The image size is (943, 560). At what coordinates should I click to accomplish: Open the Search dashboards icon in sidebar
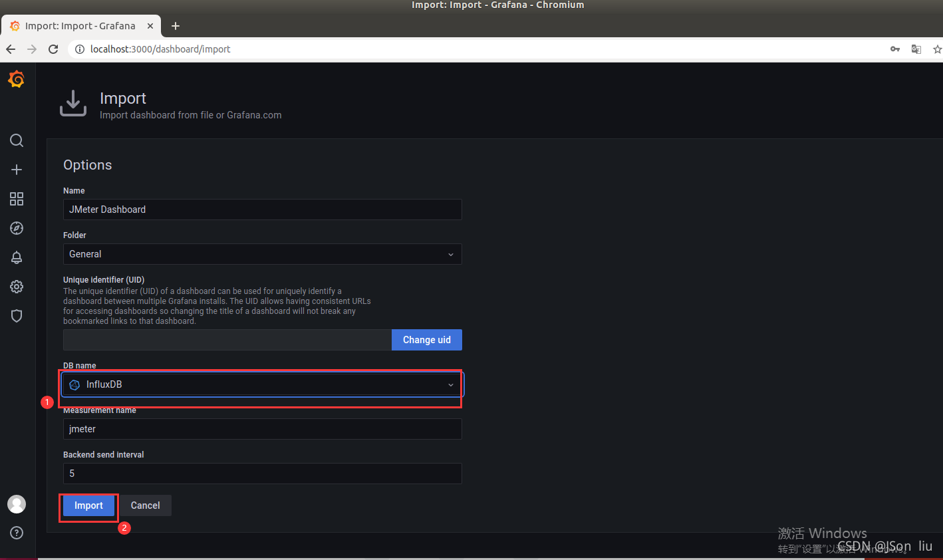click(x=17, y=140)
